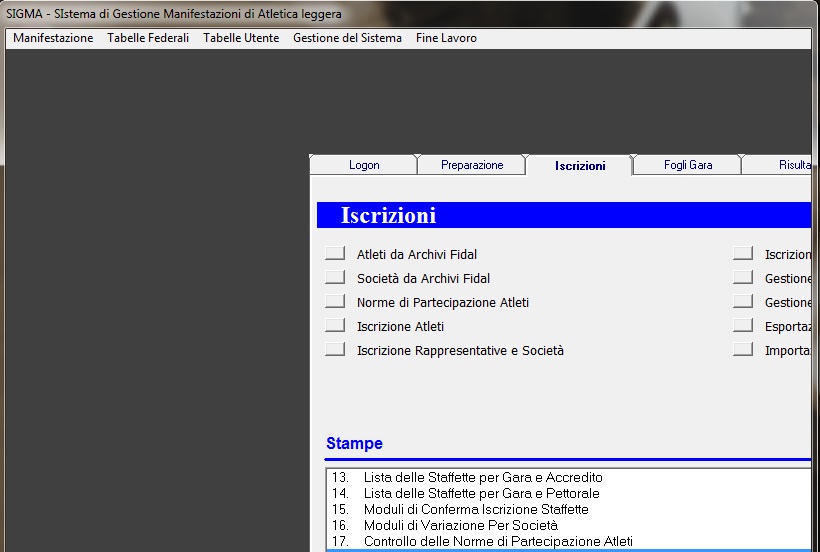Switch to the Logon tab
The image size is (820, 552).
(364, 165)
